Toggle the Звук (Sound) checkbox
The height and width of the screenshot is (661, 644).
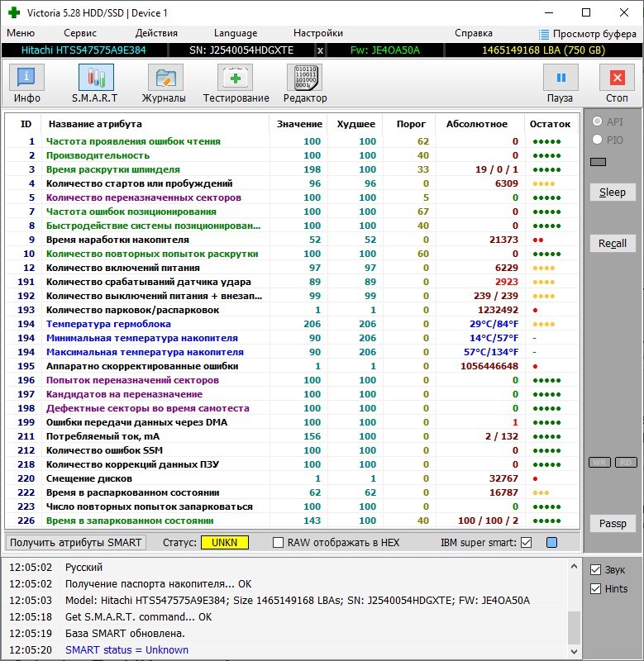(595, 570)
